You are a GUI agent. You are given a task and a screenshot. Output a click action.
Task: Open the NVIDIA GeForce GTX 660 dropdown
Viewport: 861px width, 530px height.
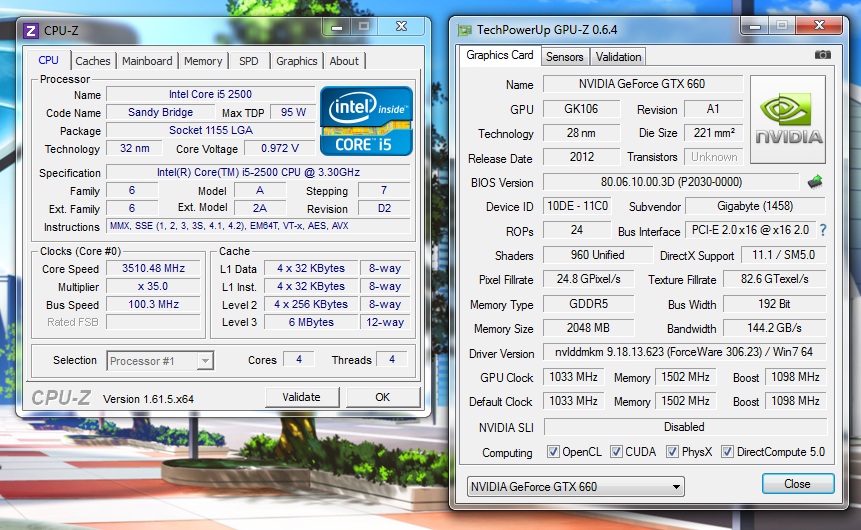pos(575,487)
